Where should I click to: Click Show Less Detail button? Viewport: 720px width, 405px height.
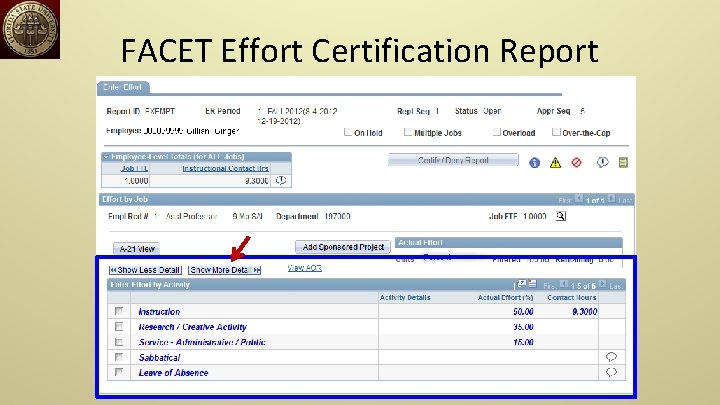point(146,270)
